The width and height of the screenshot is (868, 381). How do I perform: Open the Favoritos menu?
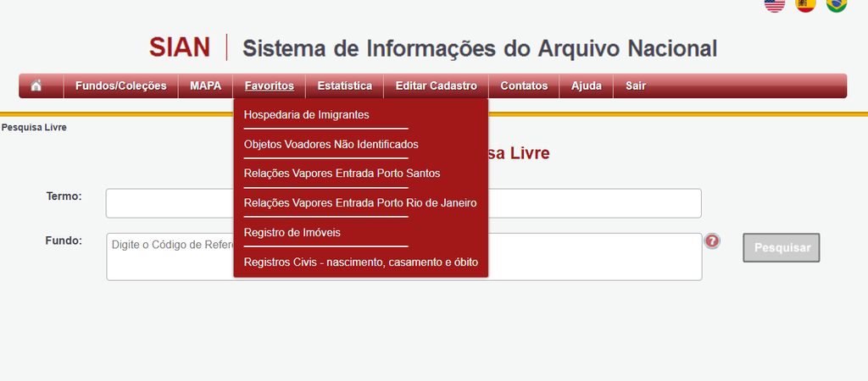269,86
